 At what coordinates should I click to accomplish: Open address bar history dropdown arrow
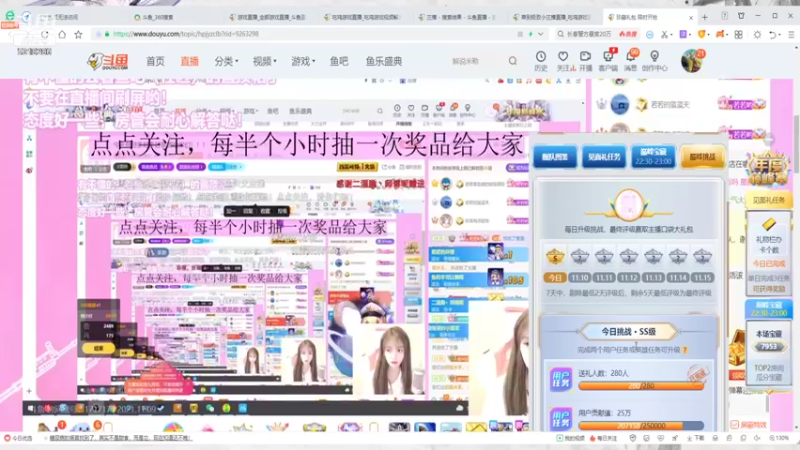tap(541, 34)
